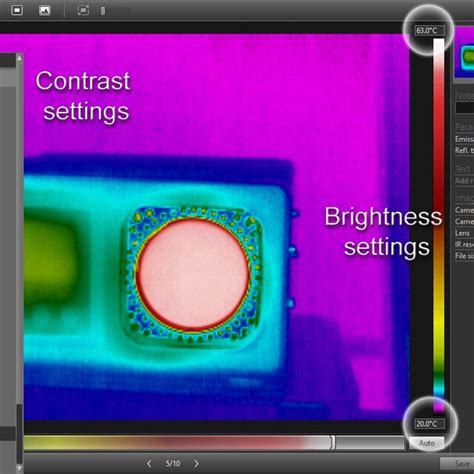Image resolution: width=474 pixels, height=474 pixels.
Task: Click the Notes text box
Action: click(465, 108)
